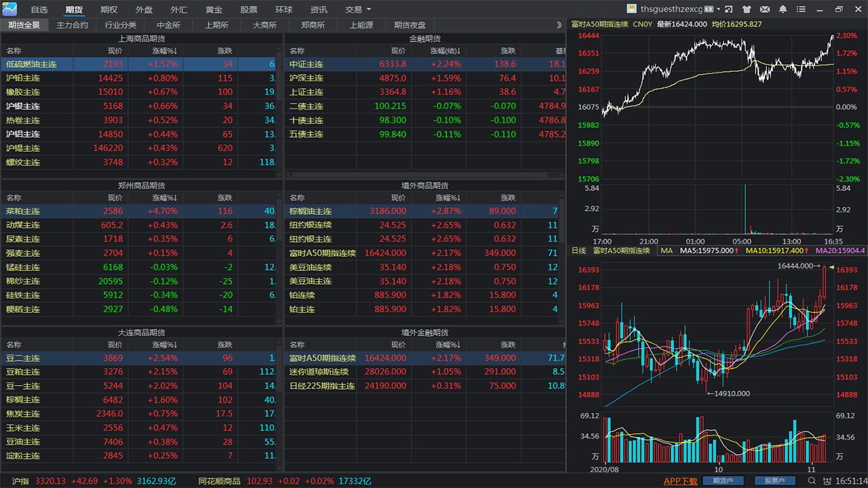This screenshot has height=488, width=868.
Task: Click the notification bell icon
Action: (783, 9)
